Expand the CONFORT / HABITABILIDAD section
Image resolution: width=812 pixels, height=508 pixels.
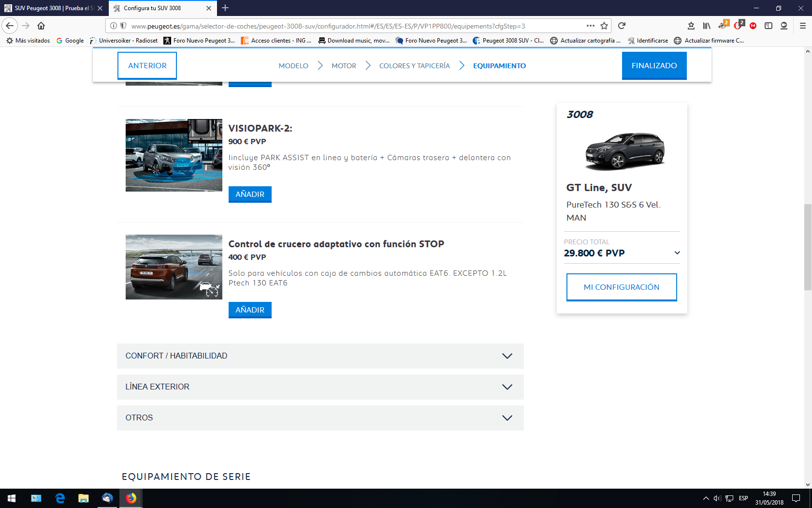(320, 356)
